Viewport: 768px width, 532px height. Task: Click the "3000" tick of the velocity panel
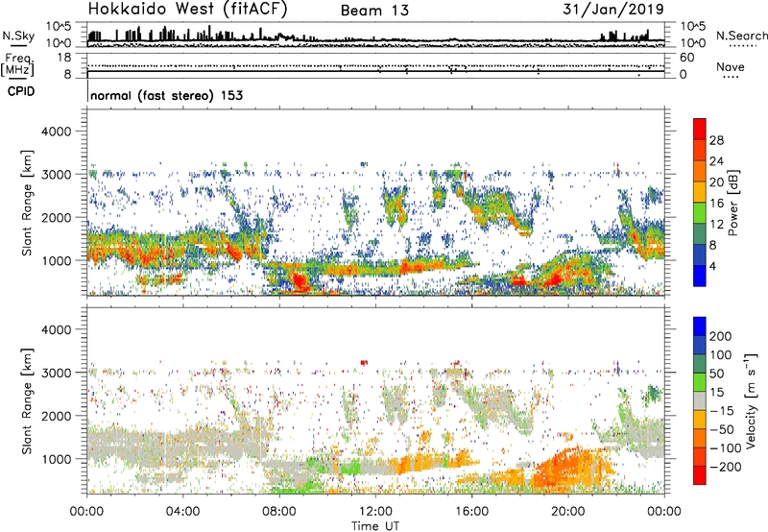point(56,373)
